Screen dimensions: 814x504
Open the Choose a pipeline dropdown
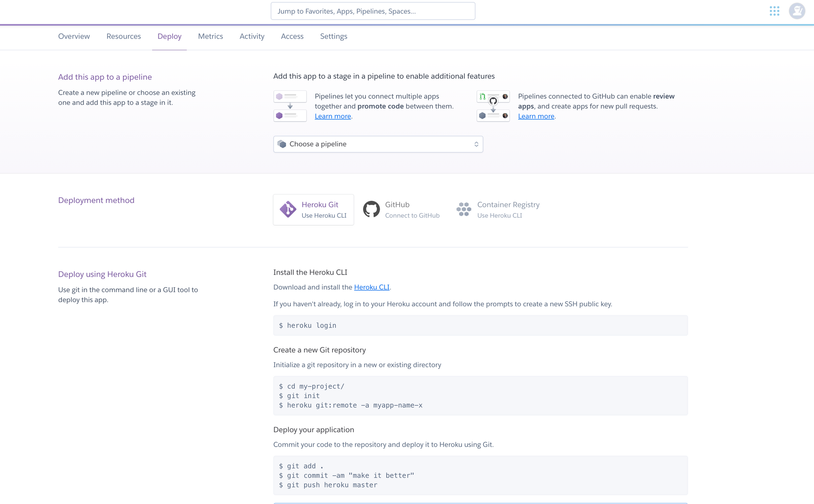[x=378, y=144]
